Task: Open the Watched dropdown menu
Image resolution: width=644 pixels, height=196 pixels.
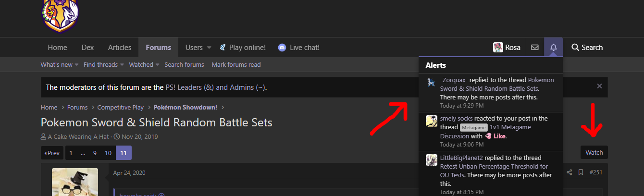Action: pyautogui.click(x=158, y=65)
